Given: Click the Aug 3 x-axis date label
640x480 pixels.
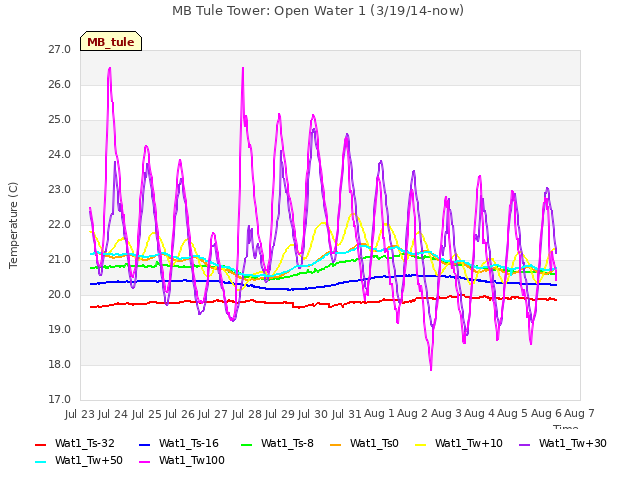Looking at the screenshot, I should tap(446, 414).
